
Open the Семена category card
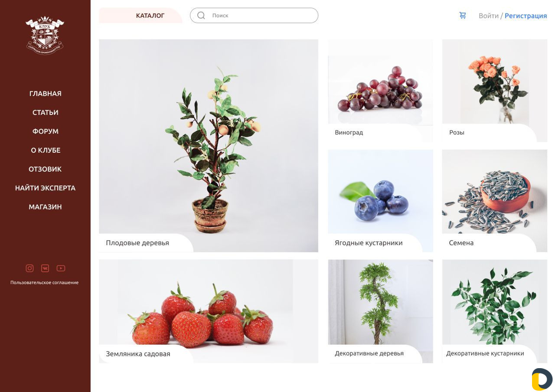[494, 201]
